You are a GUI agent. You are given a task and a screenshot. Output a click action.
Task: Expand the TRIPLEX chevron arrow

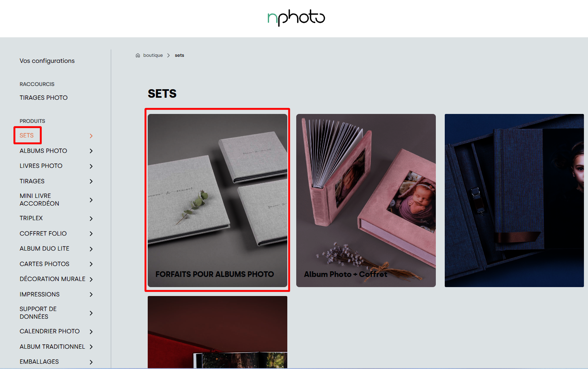point(91,219)
